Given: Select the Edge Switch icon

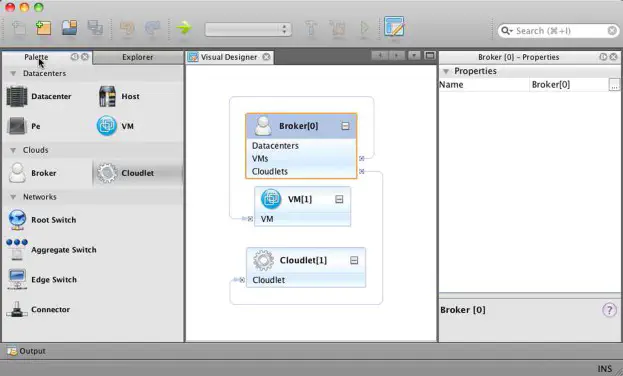Looking at the screenshot, I should pos(17,279).
